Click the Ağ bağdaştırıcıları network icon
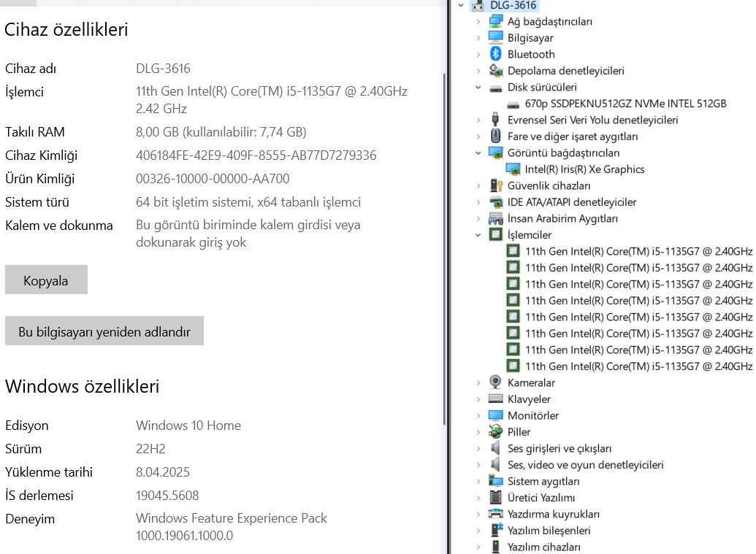756x554 pixels. click(496, 22)
